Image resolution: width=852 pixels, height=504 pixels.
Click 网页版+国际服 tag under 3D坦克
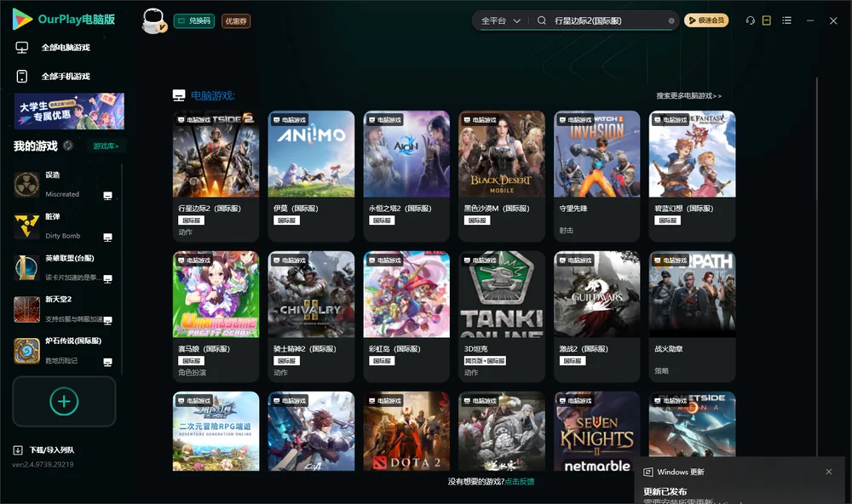tap(485, 361)
